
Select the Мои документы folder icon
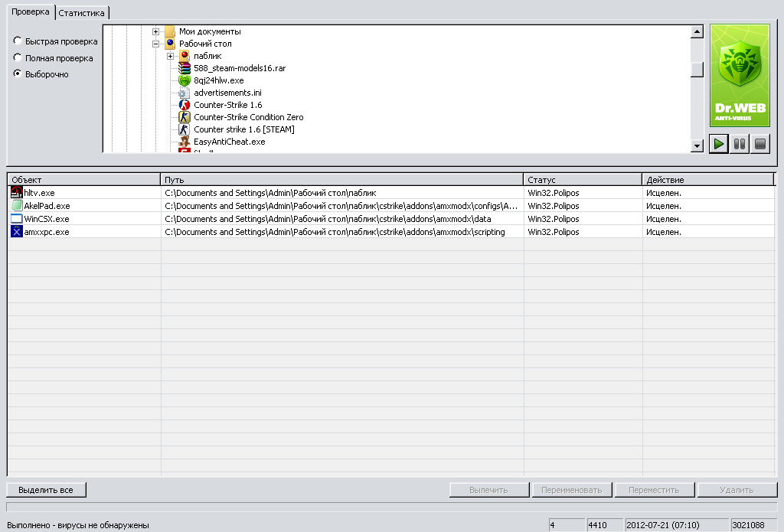click(170, 31)
